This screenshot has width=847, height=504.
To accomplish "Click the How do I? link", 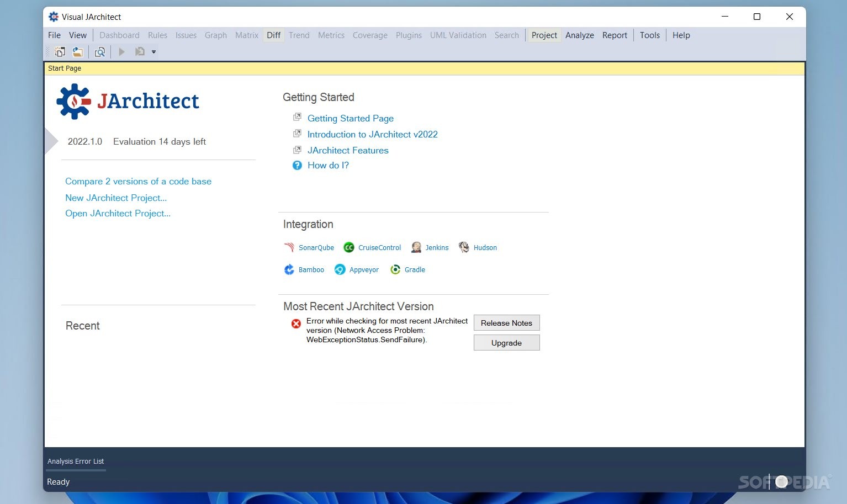I will (x=328, y=165).
